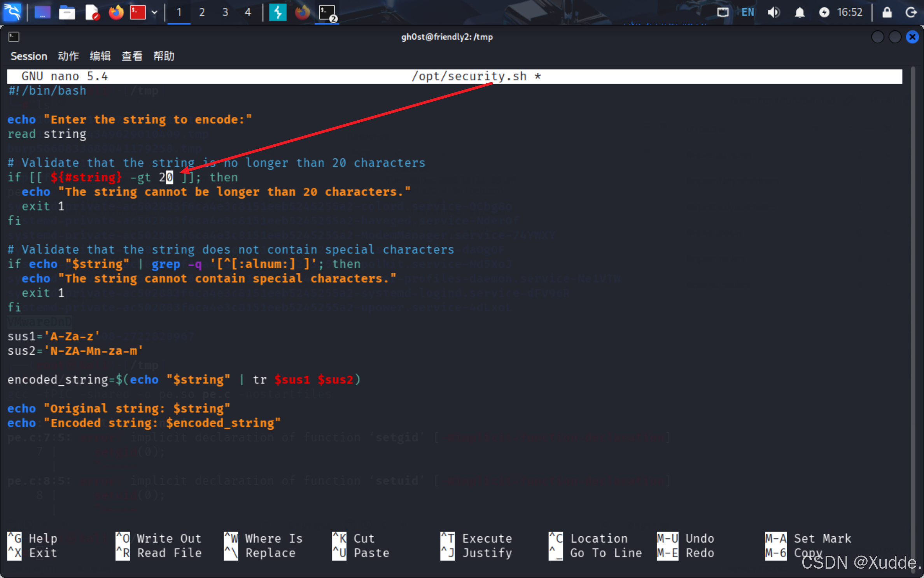Open the 编辑 menu
Viewport: 924px width, 578px height.
(100, 56)
